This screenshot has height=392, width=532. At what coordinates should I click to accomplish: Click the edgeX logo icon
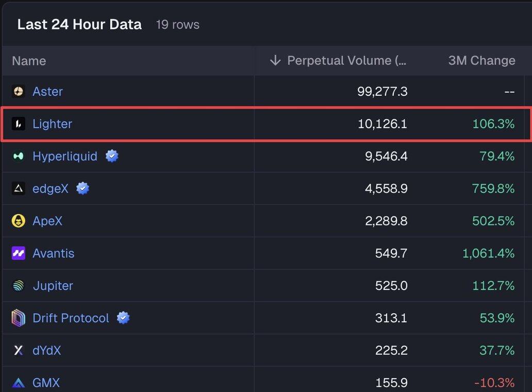tap(19, 189)
